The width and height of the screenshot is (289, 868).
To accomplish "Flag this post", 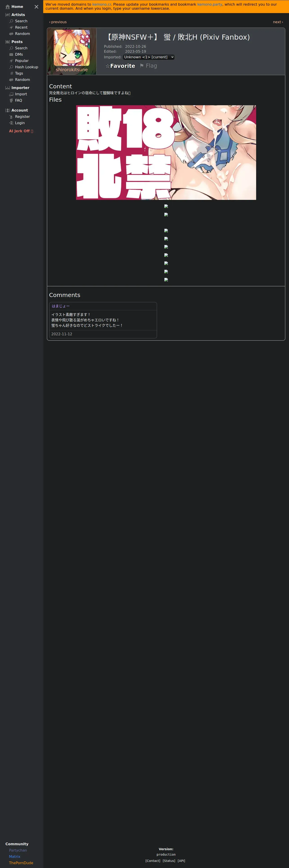I will pos(148,66).
